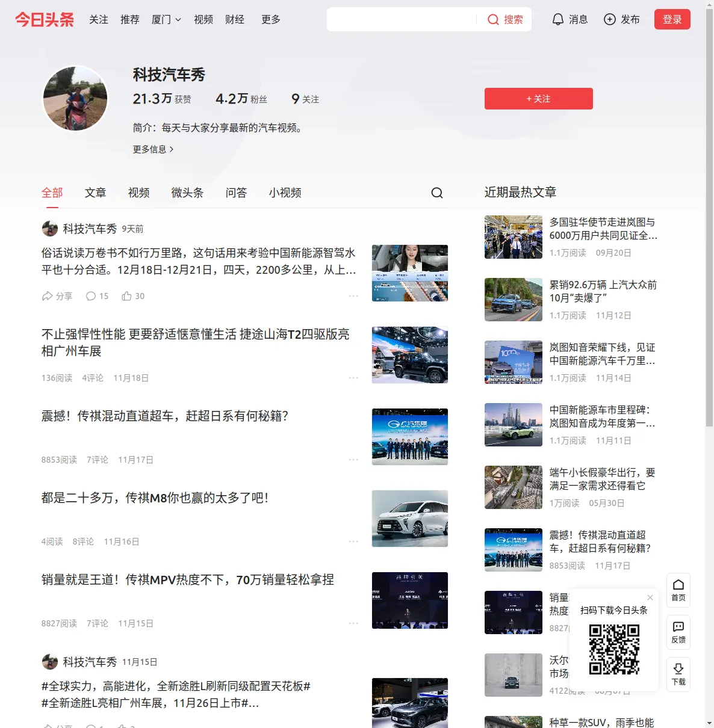The image size is (714, 728).
Task: Switch to the 微头条 tab
Action: [x=188, y=193]
